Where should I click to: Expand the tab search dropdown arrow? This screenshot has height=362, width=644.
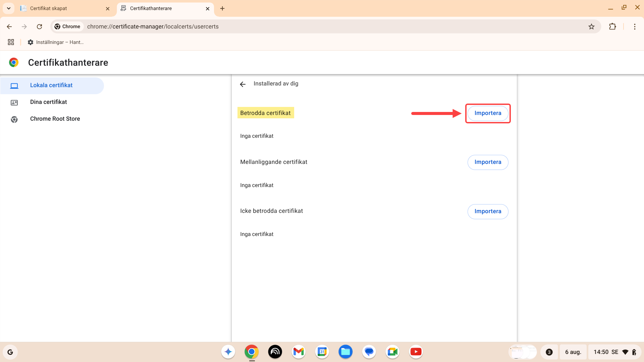point(9,8)
